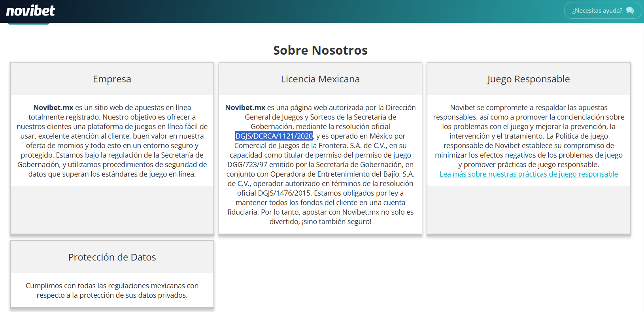This screenshot has width=644, height=312.
Task: Click 'respecto a la protección de sus datos' line
Action: tap(112, 295)
